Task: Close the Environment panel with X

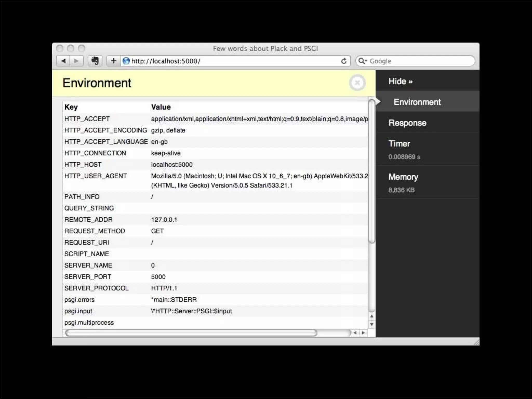Action: click(x=357, y=83)
